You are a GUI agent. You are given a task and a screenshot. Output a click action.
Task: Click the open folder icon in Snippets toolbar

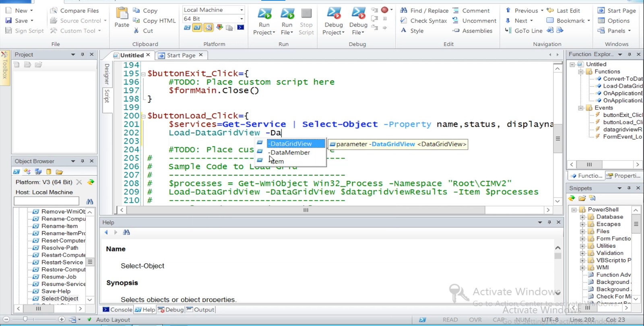582,198
